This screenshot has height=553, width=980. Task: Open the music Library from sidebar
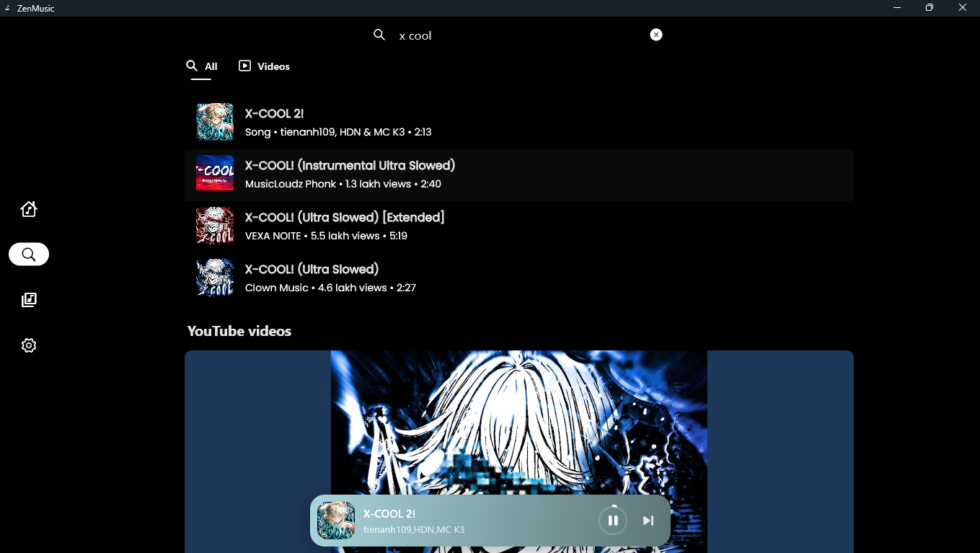(29, 300)
